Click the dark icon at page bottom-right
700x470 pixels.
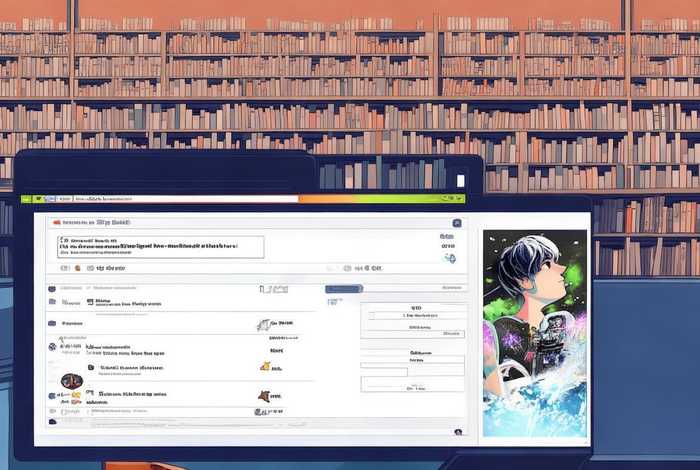457,432
